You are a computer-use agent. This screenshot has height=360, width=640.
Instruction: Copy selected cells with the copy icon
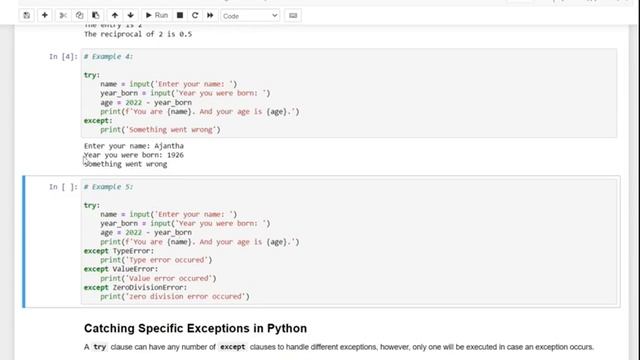tap(79, 16)
